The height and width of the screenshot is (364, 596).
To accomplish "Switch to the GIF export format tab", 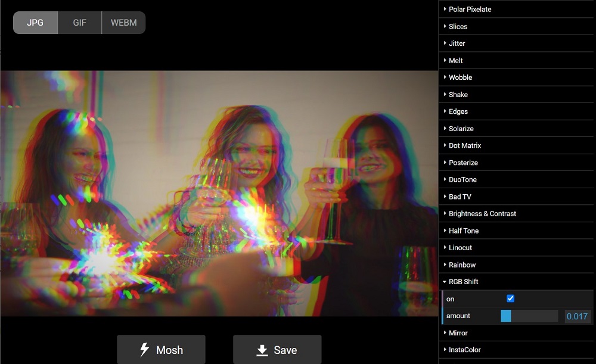I will 79,23.
